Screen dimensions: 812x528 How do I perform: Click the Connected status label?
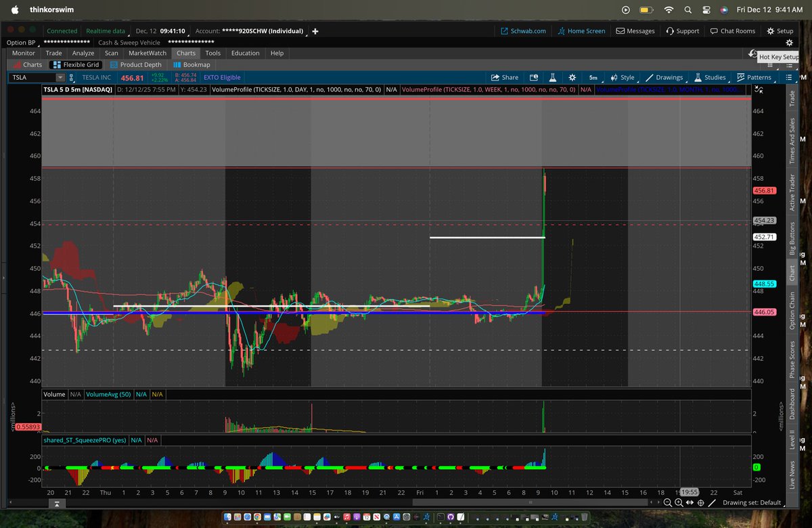(62, 31)
